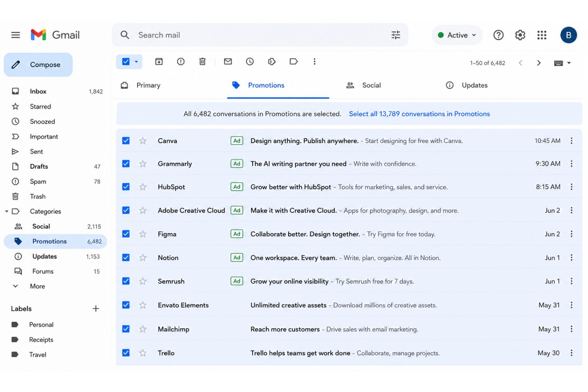Snooze selected conversations clock icon
The height and width of the screenshot is (392, 588).
tap(250, 62)
